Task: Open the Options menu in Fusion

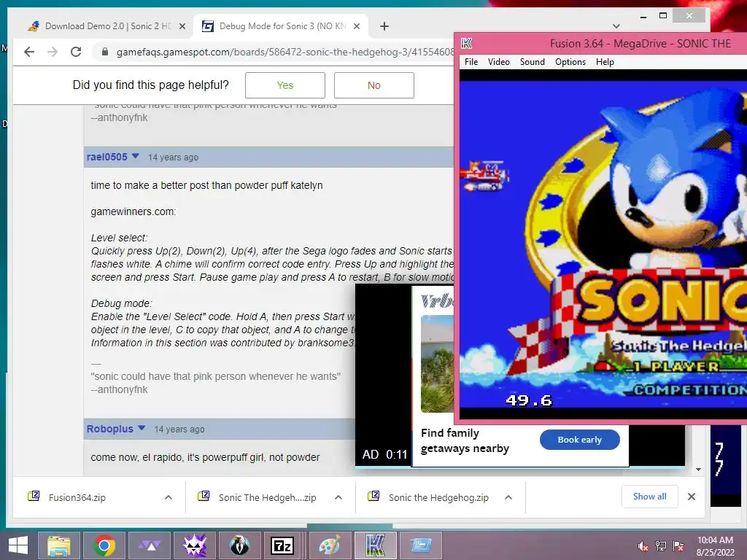Action: pos(570,62)
